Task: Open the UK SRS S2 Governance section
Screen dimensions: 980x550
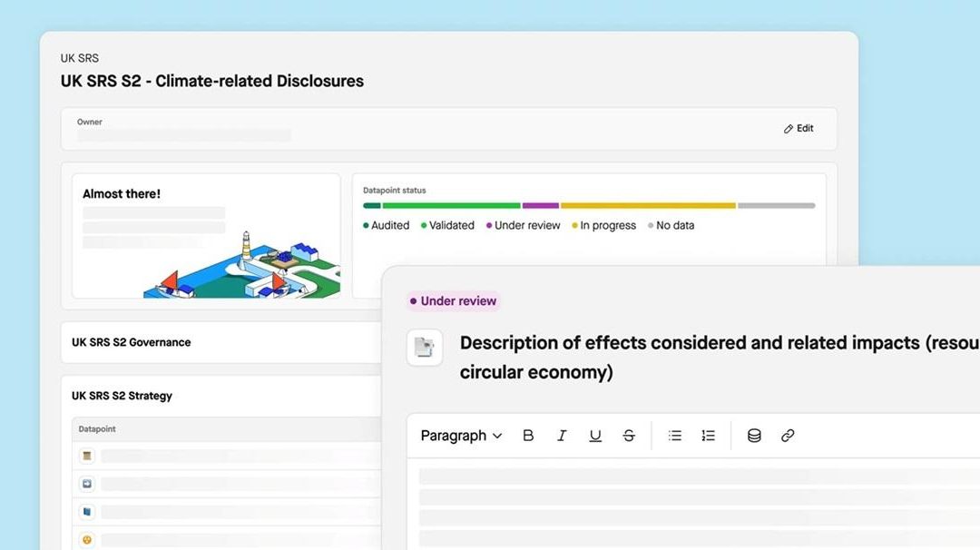Action: click(x=132, y=342)
